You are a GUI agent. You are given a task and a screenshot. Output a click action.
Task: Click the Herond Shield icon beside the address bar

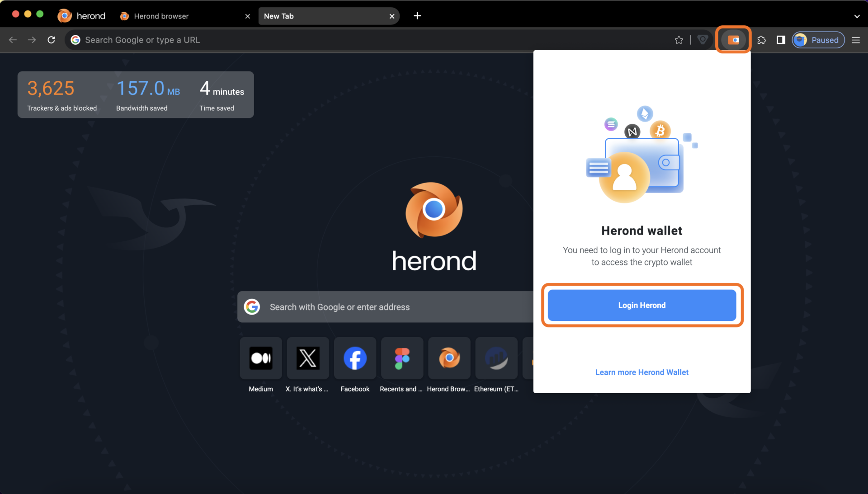[703, 40]
